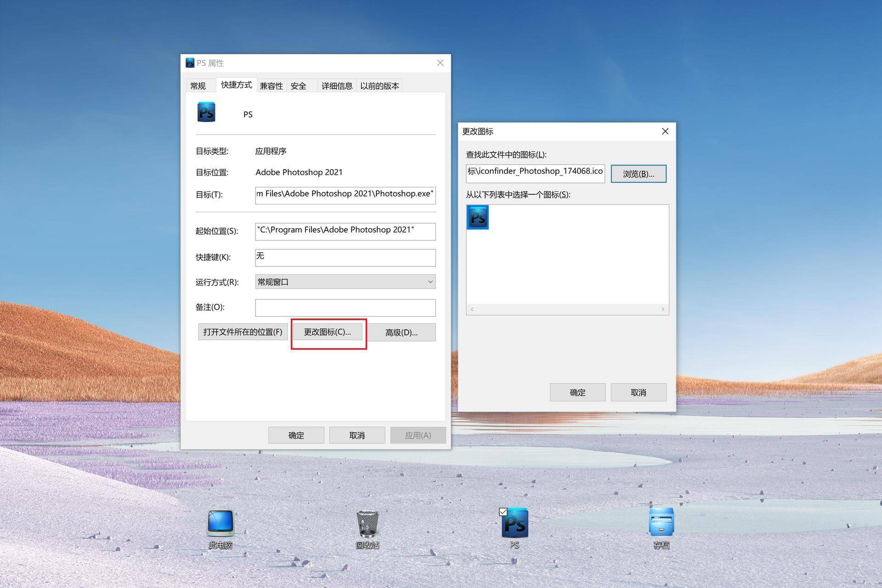Select the PS icon in the icon list
882x588 pixels.
point(478,217)
